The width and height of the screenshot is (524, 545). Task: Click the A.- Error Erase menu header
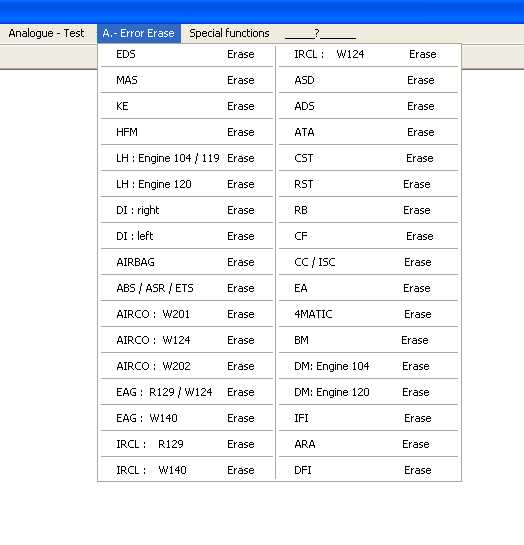point(139,33)
